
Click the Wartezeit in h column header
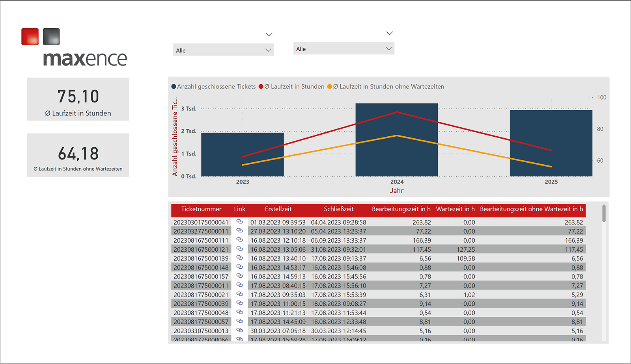[x=455, y=209]
